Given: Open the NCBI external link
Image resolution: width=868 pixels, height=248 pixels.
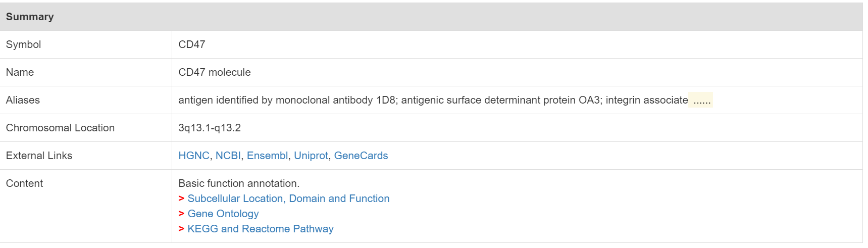Looking at the screenshot, I should click(228, 156).
